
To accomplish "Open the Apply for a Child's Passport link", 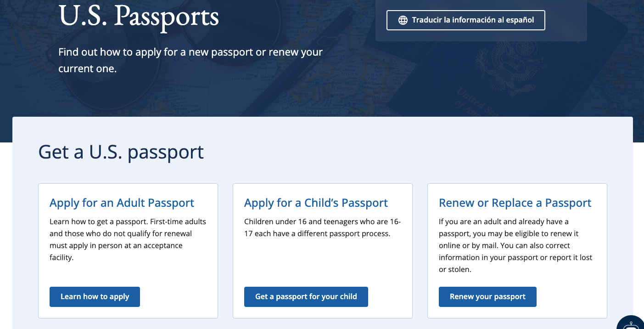I will pyautogui.click(x=316, y=203).
